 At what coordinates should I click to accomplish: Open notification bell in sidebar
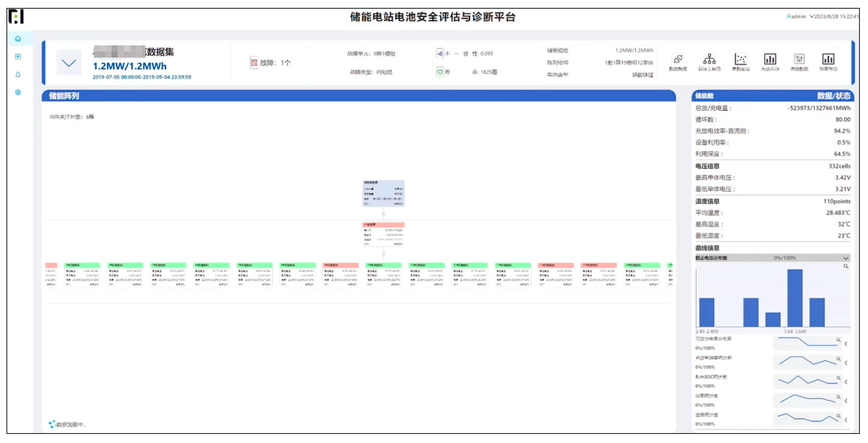click(18, 74)
